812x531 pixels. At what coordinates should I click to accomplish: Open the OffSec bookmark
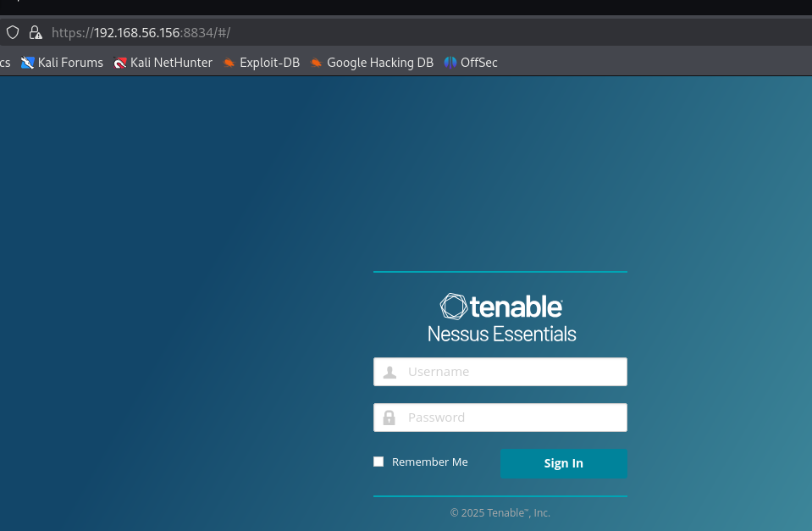pyautogui.click(x=470, y=63)
